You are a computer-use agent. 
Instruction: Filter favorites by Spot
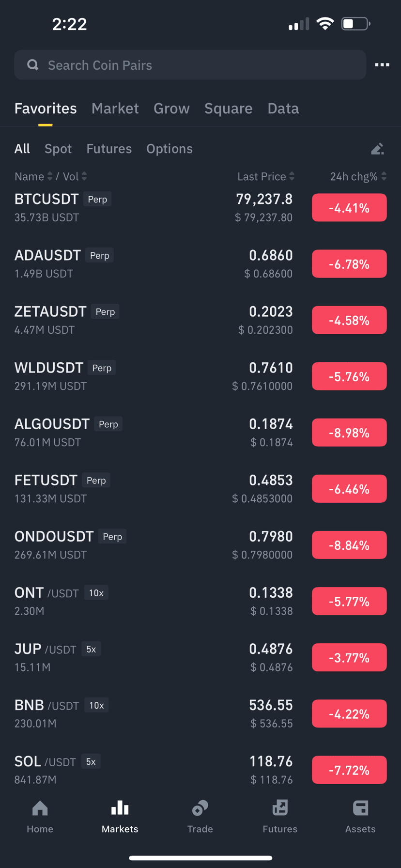click(58, 149)
